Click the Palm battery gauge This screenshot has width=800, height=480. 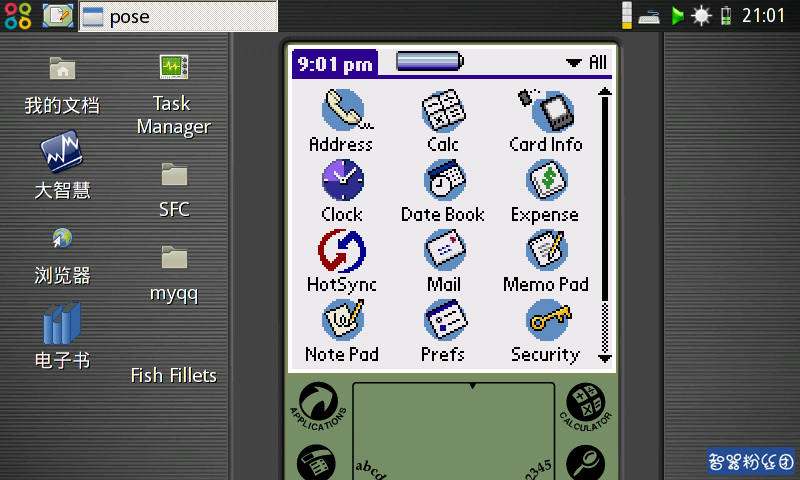tap(430, 61)
